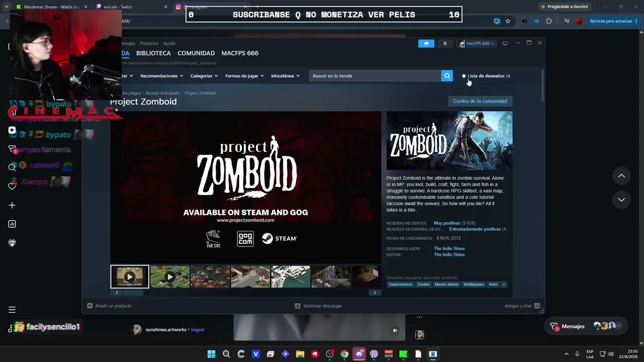The image size is (644, 362).
Task: Advance the screenshot strip with right arrow
Action: [x=374, y=293]
